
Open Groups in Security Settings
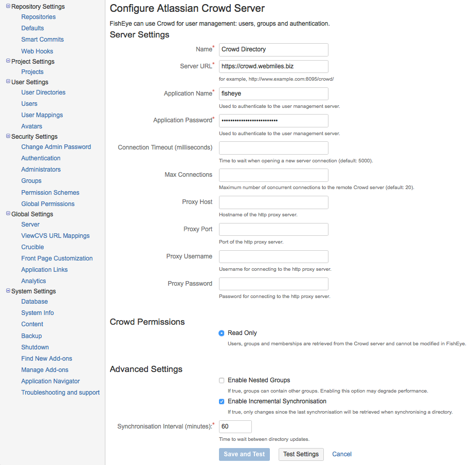(x=31, y=181)
